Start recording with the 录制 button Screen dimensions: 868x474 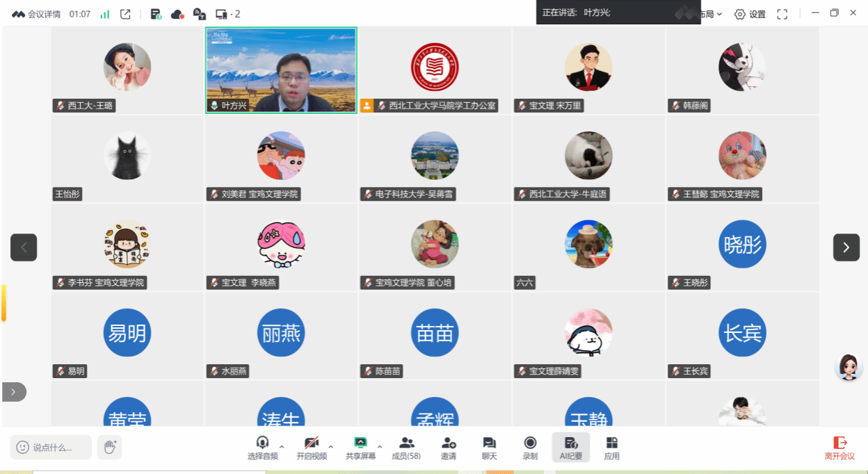pos(530,448)
